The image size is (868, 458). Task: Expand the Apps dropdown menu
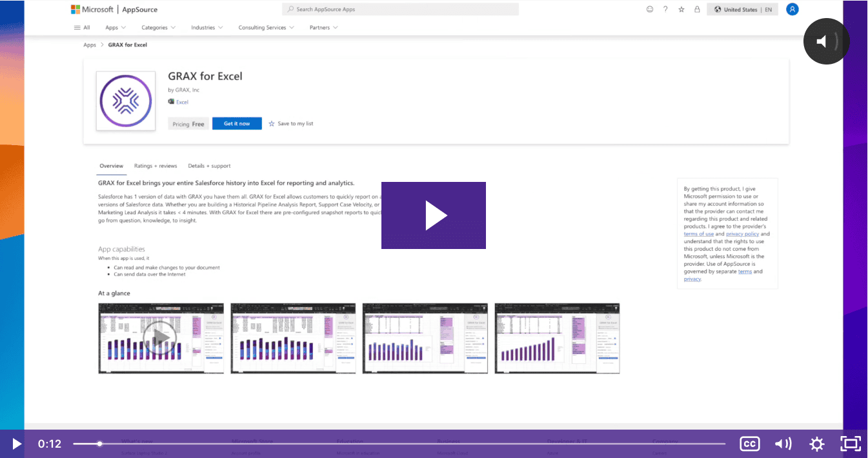pyautogui.click(x=116, y=28)
